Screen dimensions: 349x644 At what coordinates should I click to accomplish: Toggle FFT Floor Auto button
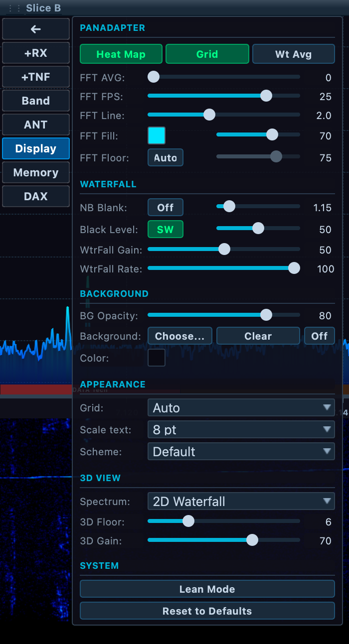click(x=166, y=157)
